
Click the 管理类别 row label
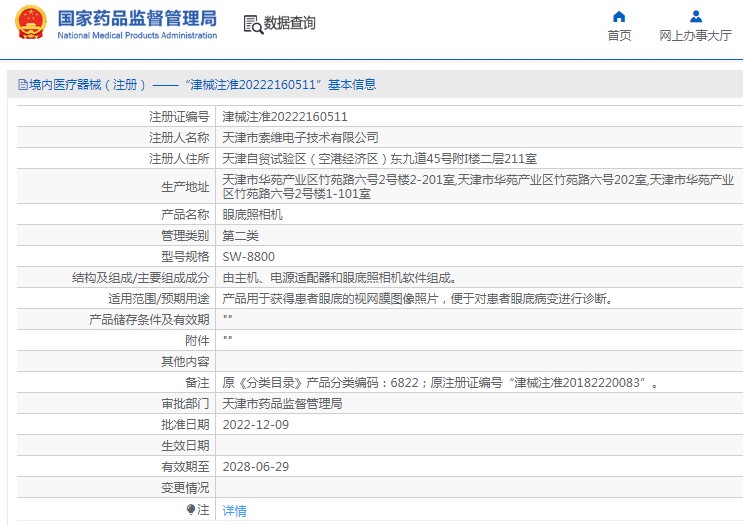click(x=185, y=236)
